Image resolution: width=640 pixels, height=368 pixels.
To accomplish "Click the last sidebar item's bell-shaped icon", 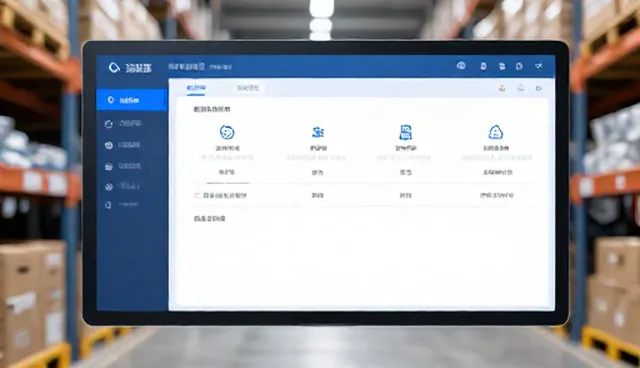I will point(108,205).
